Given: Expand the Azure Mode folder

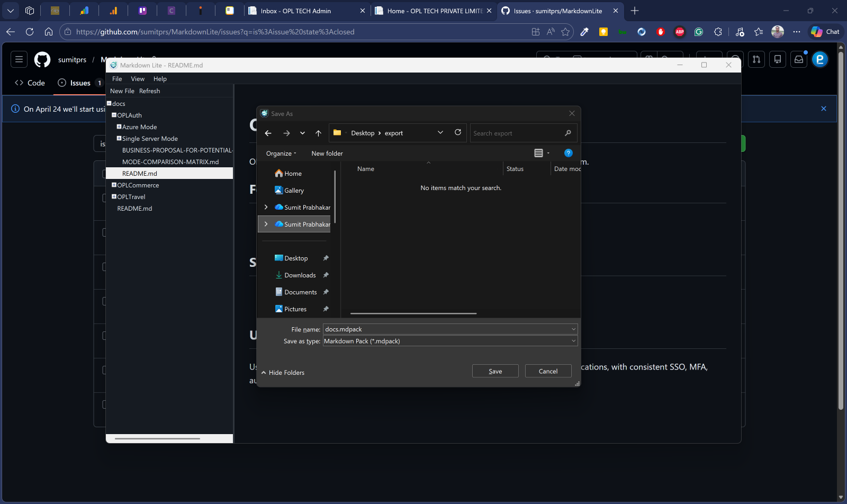Looking at the screenshot, I should tap(119, 127).
